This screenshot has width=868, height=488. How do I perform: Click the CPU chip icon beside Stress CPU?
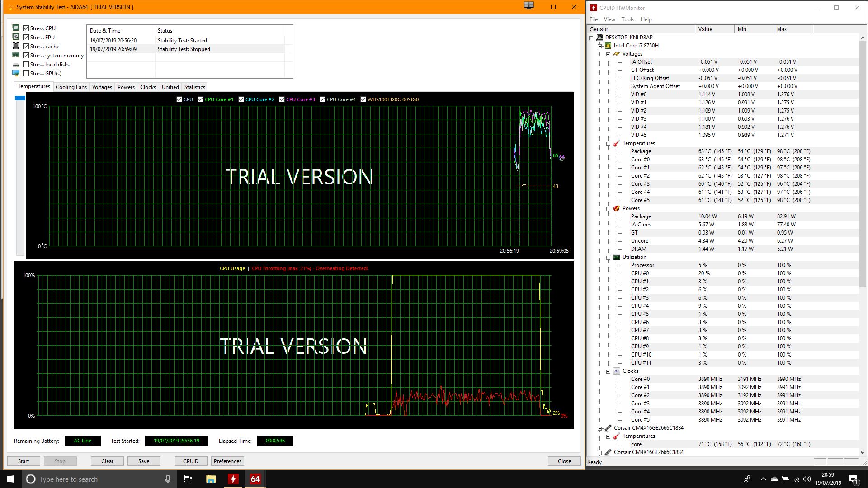[x=16, y=28]
